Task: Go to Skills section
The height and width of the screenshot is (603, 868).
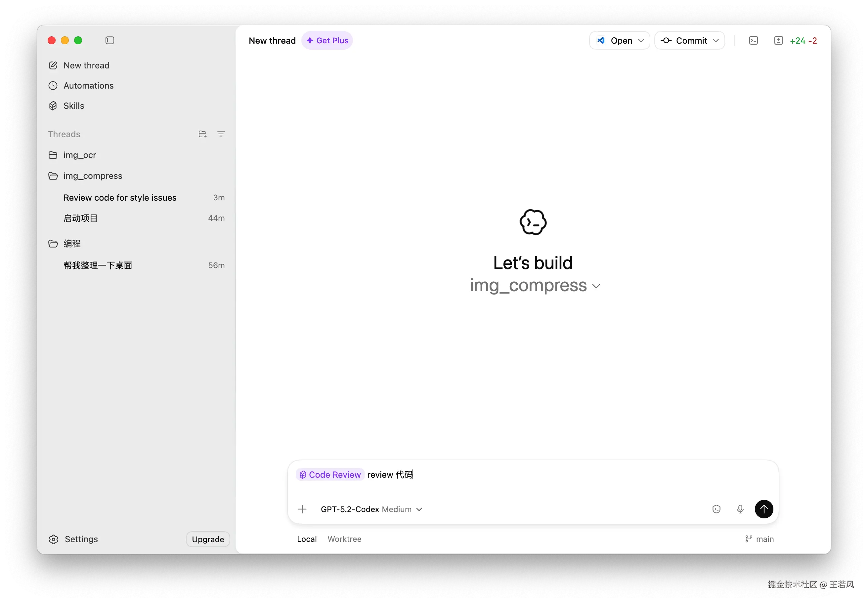Action: 74,106
